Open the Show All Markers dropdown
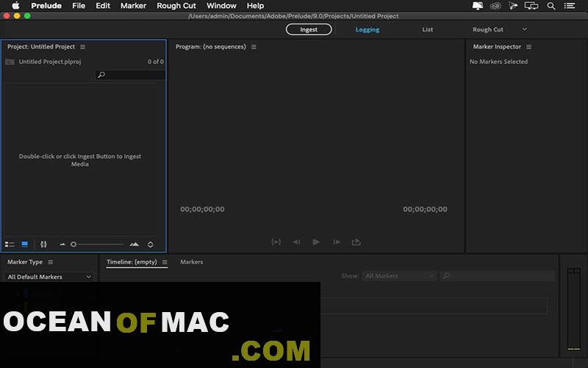The width and height of the screenshot is (588, 368). click(x=398, y=276)
